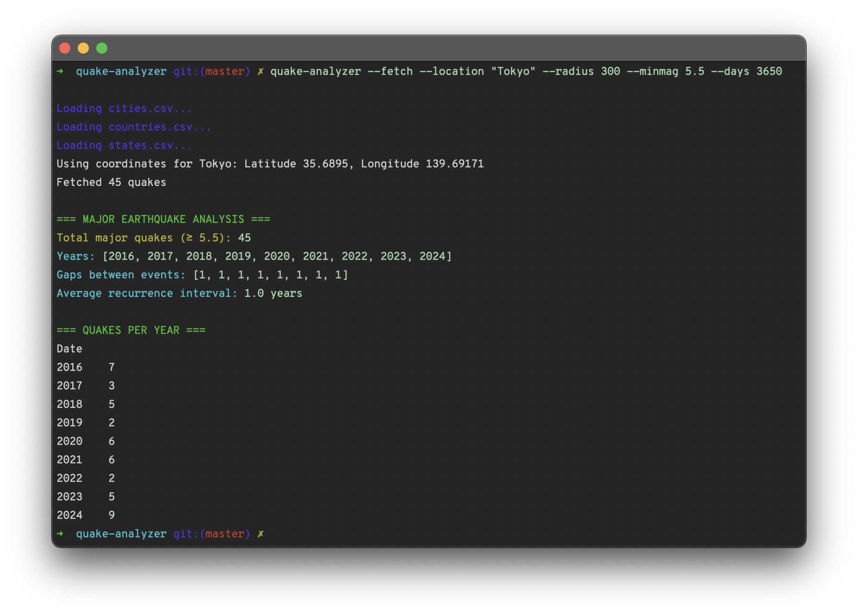Select the QUAKES PER YEAR header

(131, 330)
